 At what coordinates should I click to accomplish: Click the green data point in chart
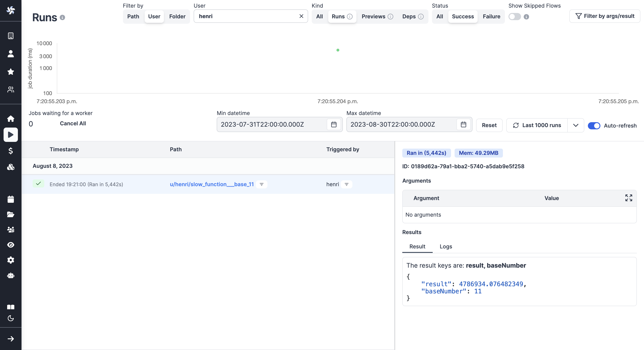coord(338,50)
